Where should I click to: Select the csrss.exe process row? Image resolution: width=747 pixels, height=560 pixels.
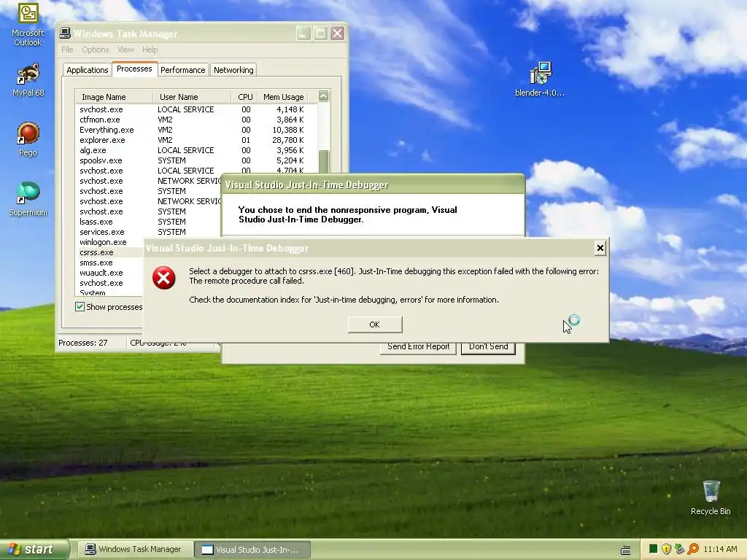coord(109,252)
